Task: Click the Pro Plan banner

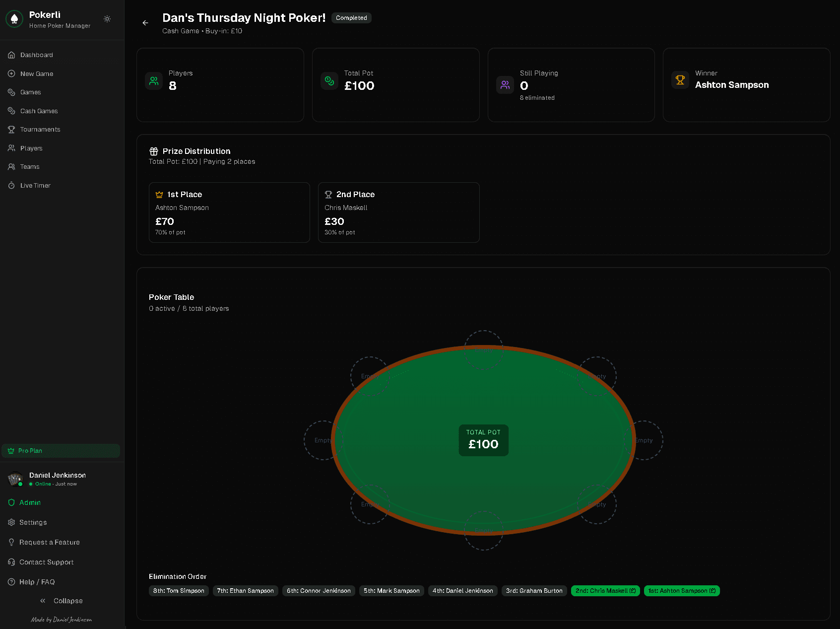Action: [61, 451]
